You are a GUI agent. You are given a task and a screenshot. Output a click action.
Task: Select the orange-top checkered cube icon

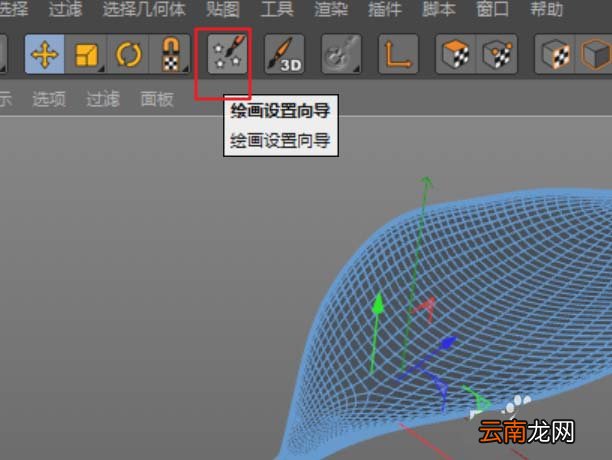click(x=455, y=54)
